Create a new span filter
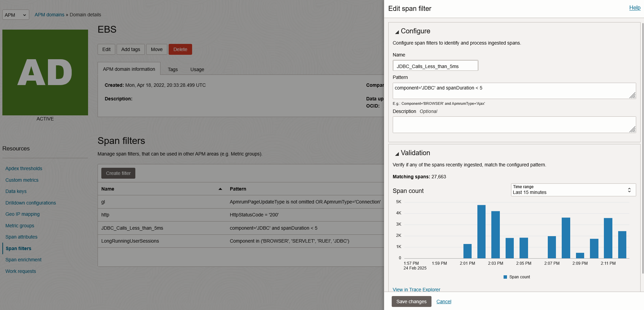The height and width of the screenshot is (310, 644). pyautogui.click(x=118, y=173)
